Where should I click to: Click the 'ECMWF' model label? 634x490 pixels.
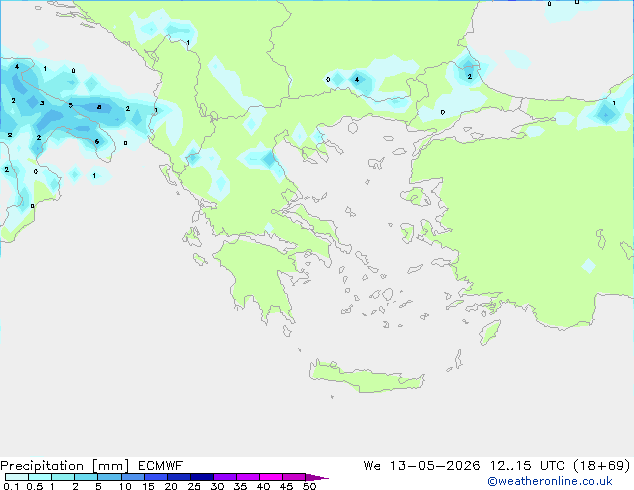coord(161,466)
